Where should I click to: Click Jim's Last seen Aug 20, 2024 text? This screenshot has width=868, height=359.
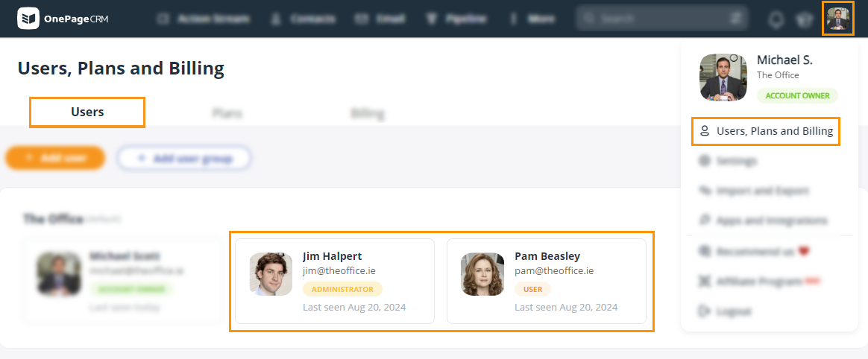354,307
